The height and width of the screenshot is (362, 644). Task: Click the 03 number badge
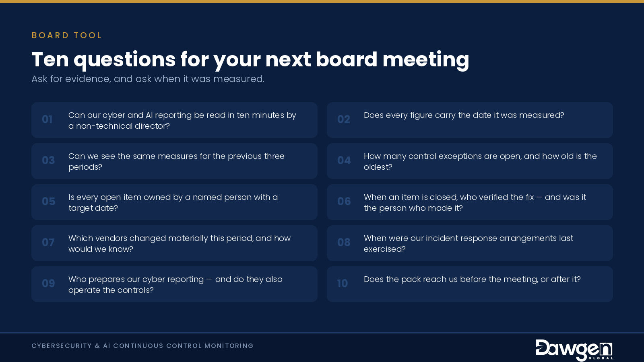48,160
